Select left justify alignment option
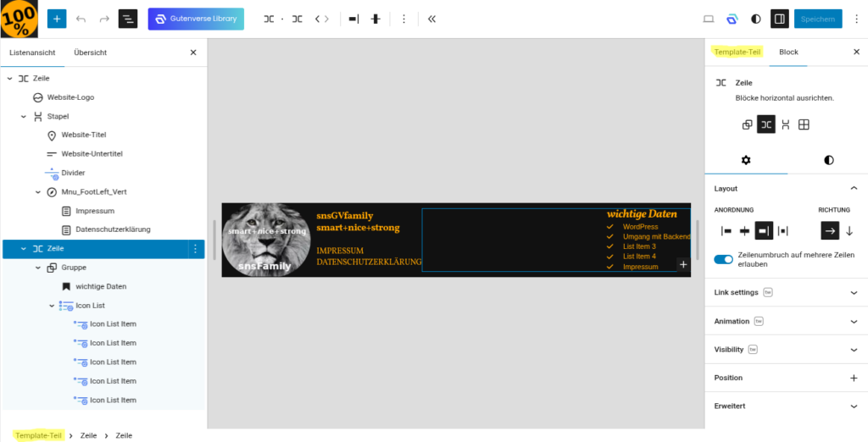Image resolution: width=868 pixels, height=442 pixels. pos(726,230)
